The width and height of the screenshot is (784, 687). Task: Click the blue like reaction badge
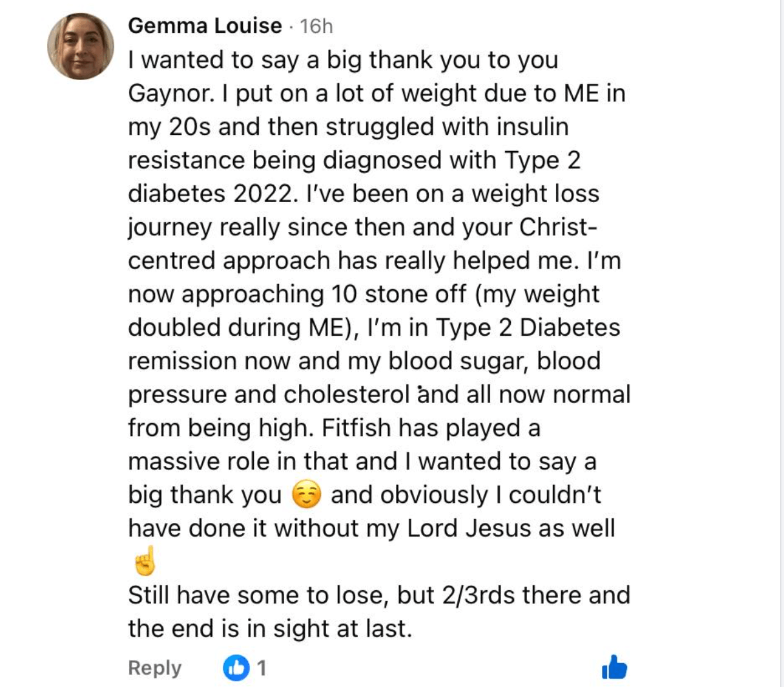236,668
